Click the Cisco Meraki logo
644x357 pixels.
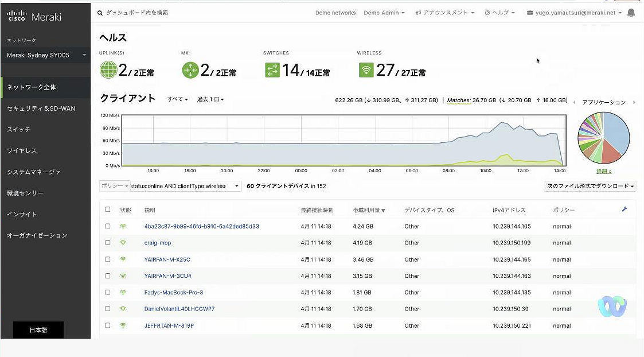point(34,17)
